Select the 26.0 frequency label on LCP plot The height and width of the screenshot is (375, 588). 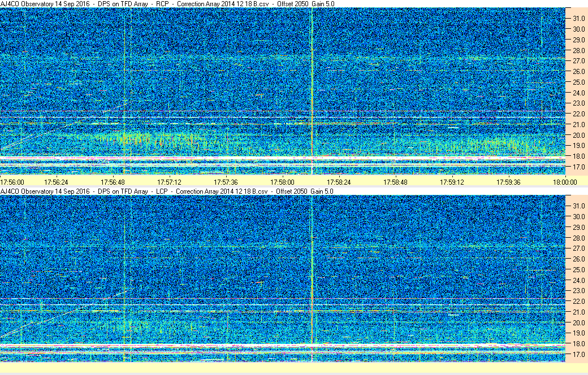coord(578,259)
